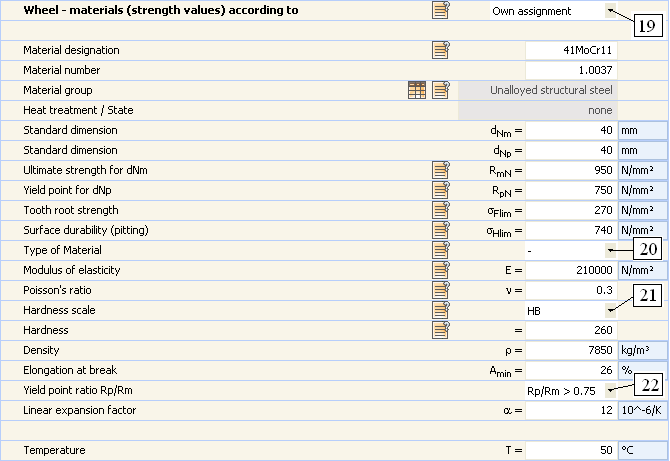Open the Own assignment dropdown
The height and width of the screenshot is (461, 670).
(x=610, y=11)
